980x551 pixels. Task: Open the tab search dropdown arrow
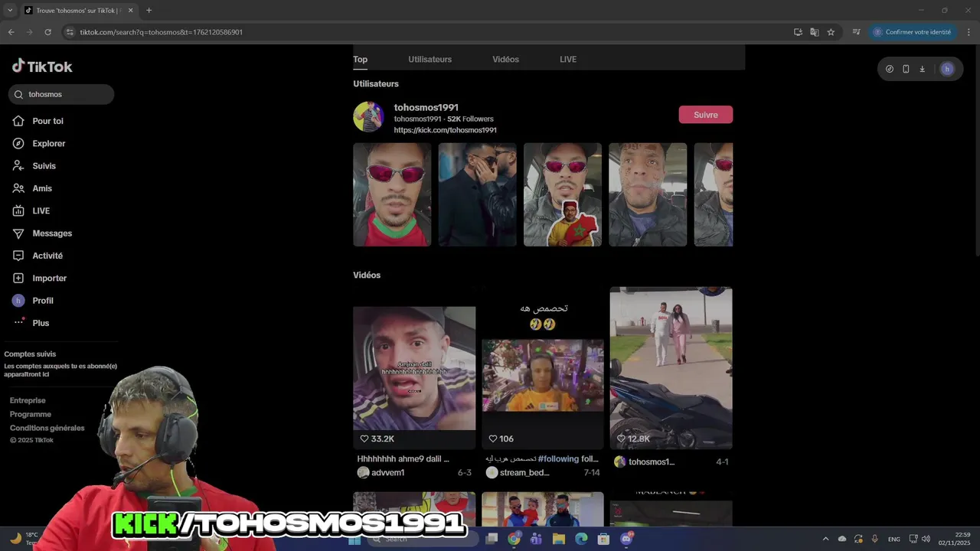pos(9,11)
